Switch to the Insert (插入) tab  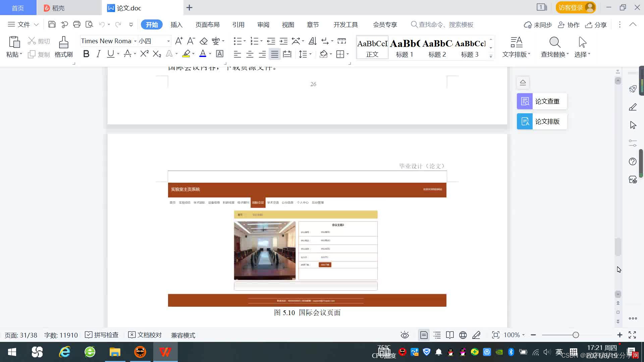click(x=176, y=25)
